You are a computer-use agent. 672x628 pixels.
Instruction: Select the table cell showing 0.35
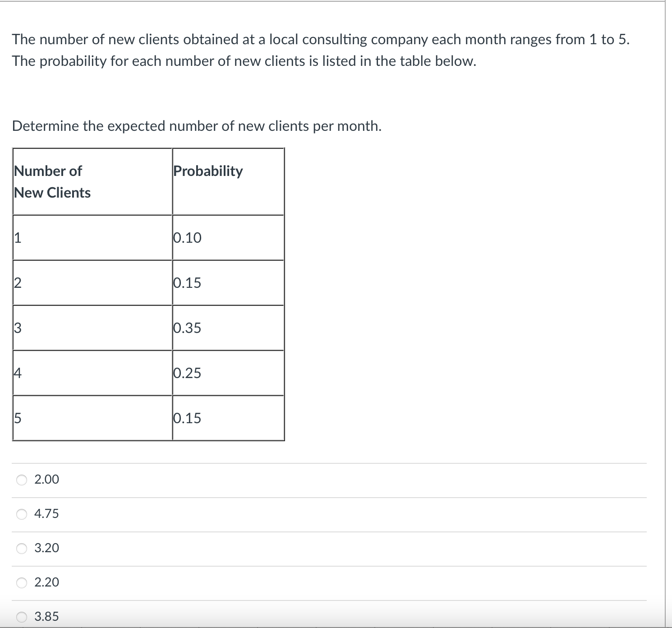tap(187, 328)
